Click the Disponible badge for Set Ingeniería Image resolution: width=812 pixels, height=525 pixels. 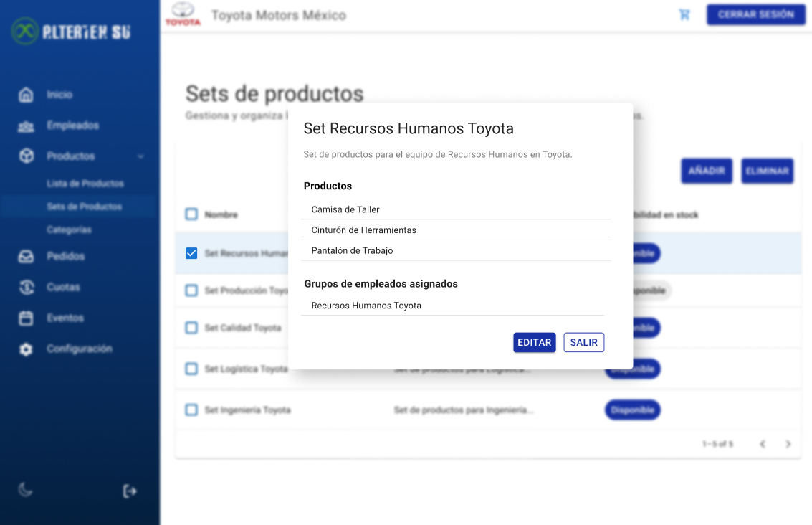(x=632, y=410)
